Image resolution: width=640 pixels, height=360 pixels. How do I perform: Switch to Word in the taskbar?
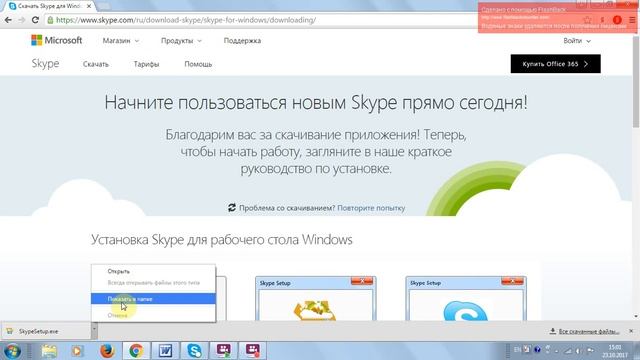(165, 351)
